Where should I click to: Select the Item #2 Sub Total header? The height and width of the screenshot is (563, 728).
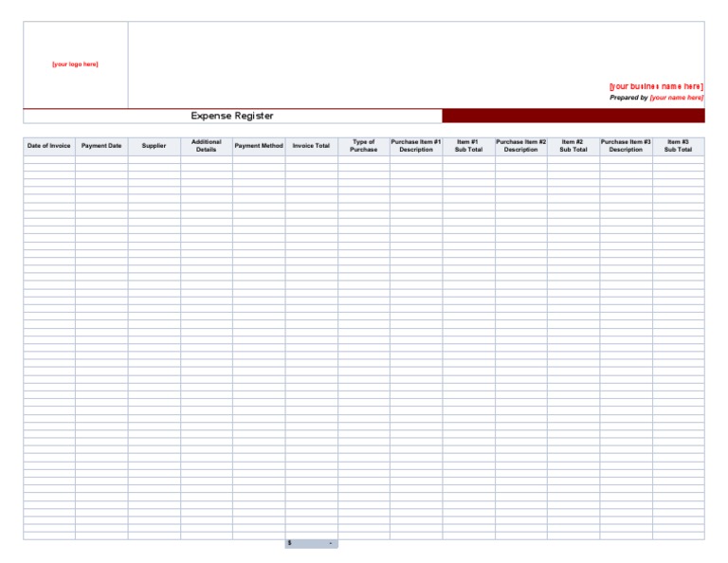point(573,146)
